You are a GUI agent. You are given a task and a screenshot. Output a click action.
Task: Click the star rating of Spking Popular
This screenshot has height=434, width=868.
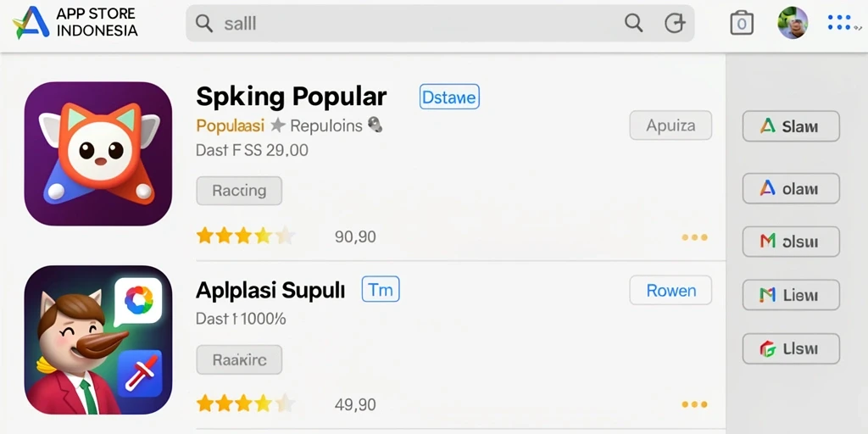(x=246, y=236)
